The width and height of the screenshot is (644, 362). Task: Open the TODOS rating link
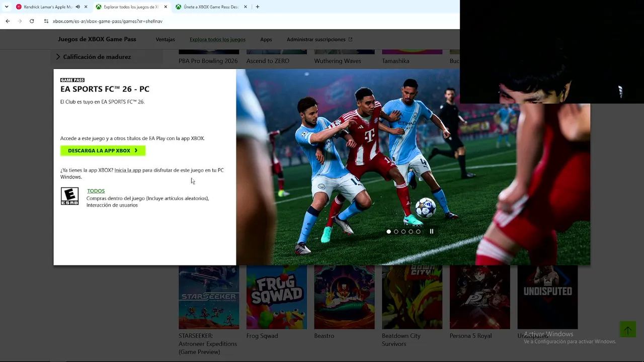point(96,191)
